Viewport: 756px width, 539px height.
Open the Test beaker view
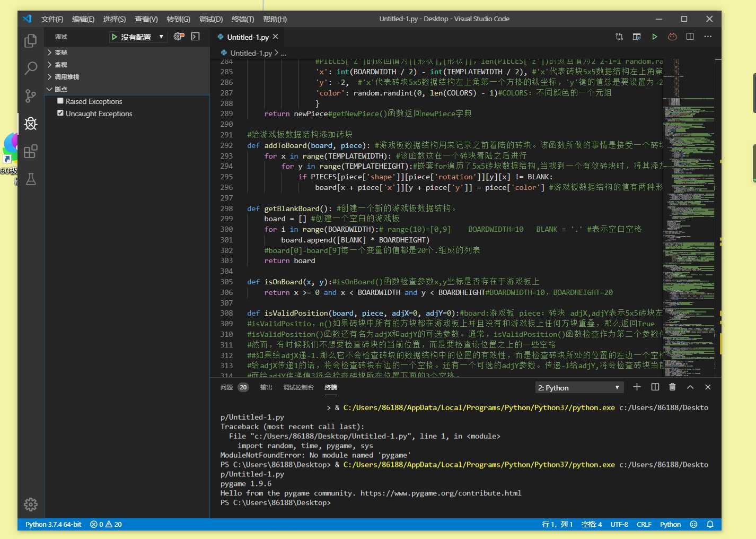coord(31,179)
